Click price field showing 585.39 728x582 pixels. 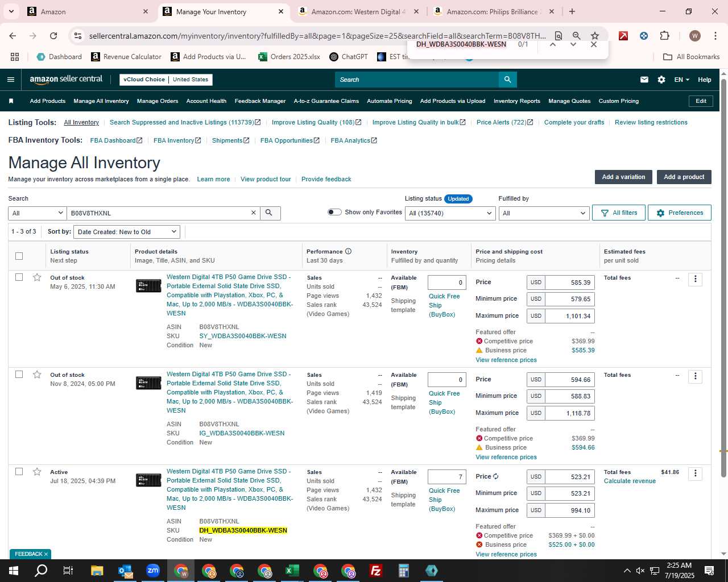(x=569, y=282)
